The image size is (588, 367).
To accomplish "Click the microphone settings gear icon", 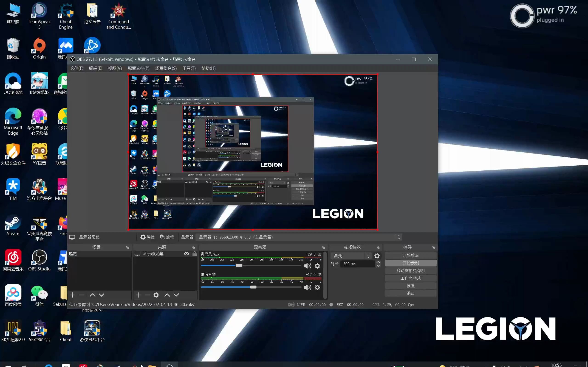I will click(317, 266).
